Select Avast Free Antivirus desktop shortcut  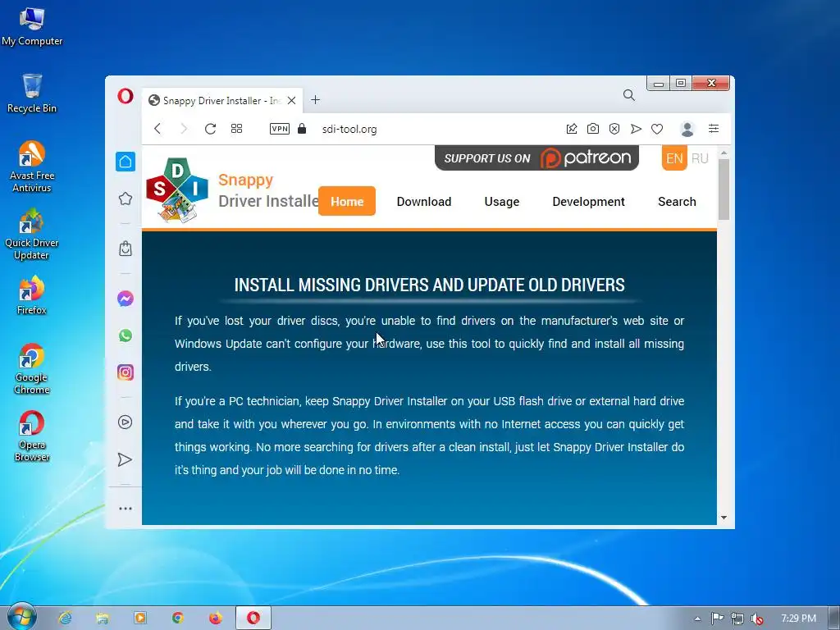tap(32, 167)
